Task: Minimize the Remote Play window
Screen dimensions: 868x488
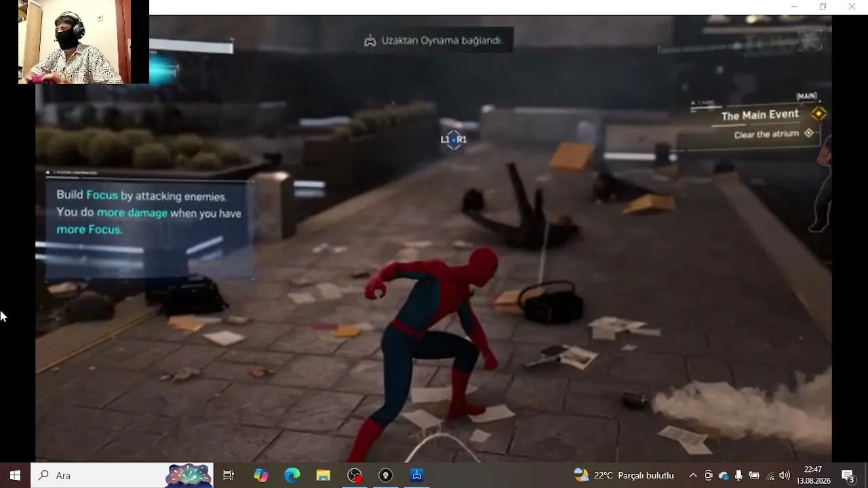Action: pyautogui.click(x=794, y=7)
